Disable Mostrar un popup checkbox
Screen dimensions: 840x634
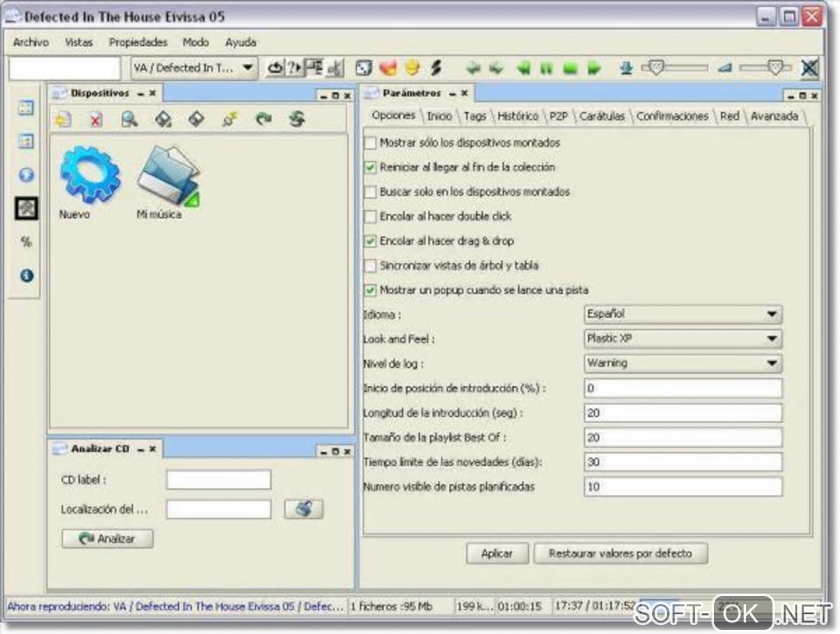[371, 291]
